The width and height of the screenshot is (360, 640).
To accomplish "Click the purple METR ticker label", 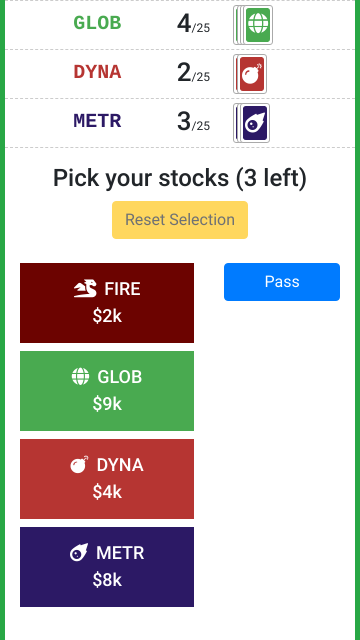I will pyautogui.click(x=98, y=121).
